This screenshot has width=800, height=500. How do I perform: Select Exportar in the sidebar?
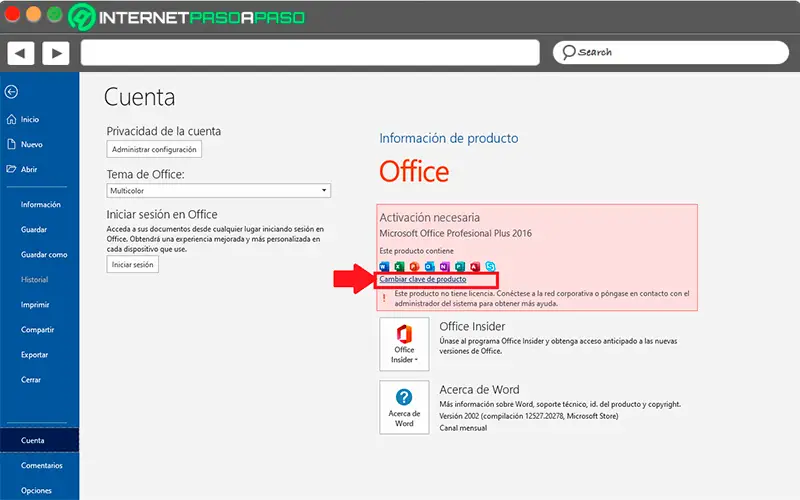pos(34,355)
